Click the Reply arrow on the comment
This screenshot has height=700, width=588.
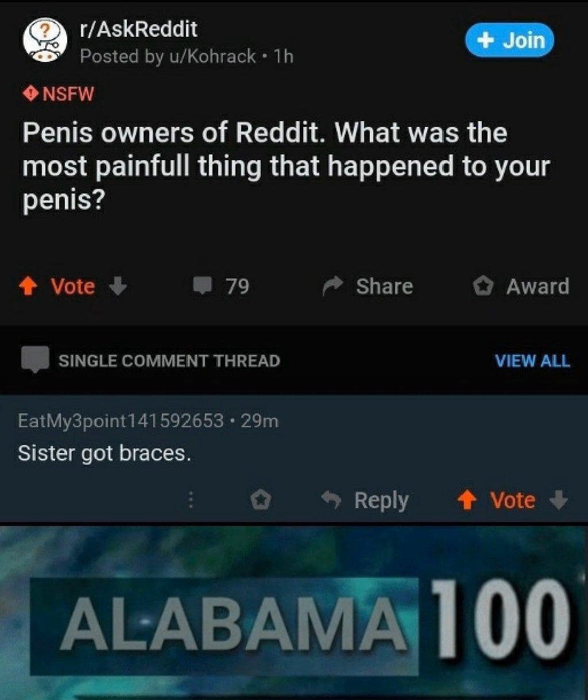point(331,501)
